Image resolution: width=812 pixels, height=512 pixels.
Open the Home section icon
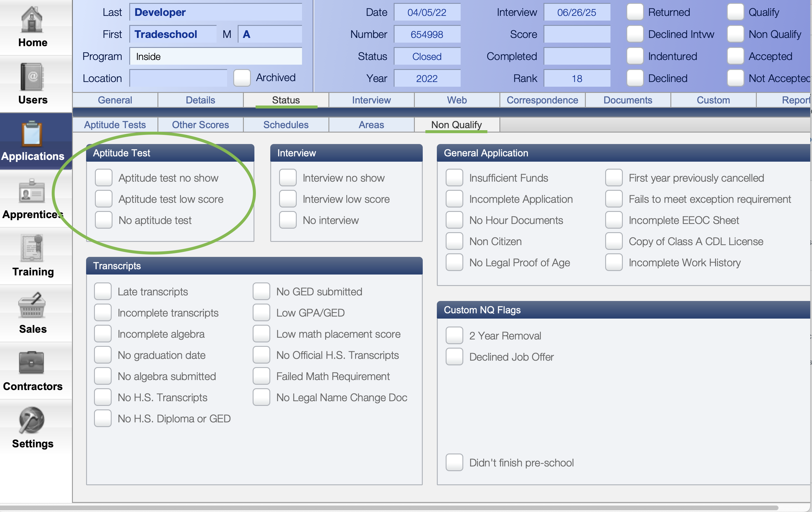click(x=32, y=20)
